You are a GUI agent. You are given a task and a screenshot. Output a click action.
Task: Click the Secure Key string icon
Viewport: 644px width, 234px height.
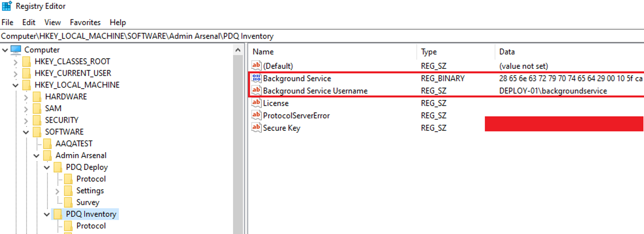point(256,127)
